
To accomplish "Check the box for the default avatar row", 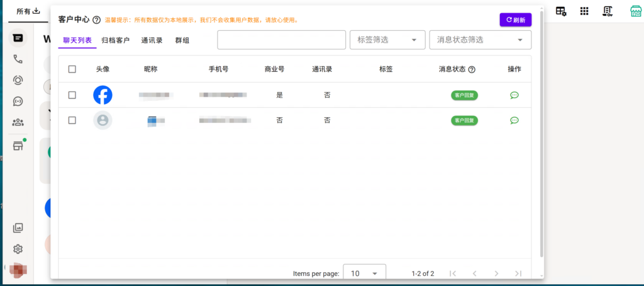I will (x=72, y=120).
